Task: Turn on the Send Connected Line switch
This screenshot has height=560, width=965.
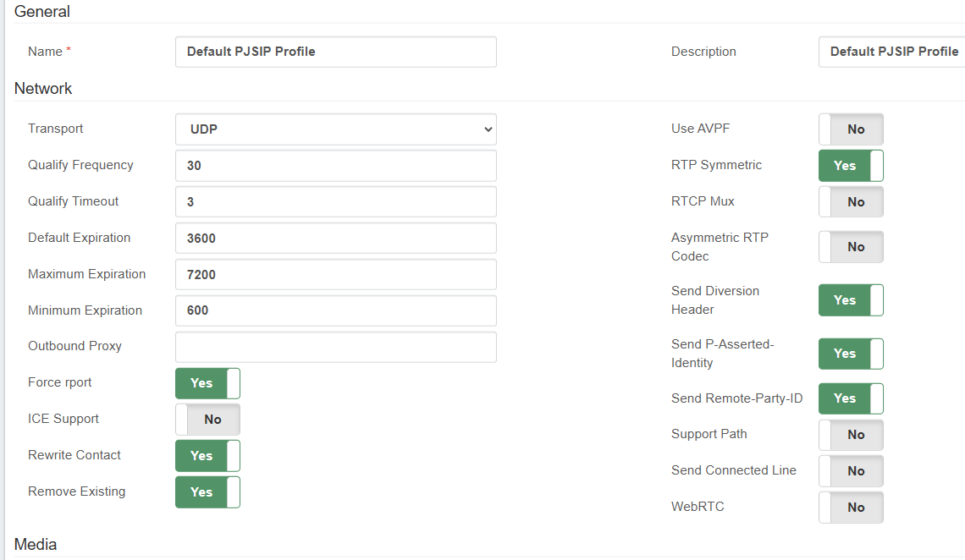Action: [x=851, y=471]
